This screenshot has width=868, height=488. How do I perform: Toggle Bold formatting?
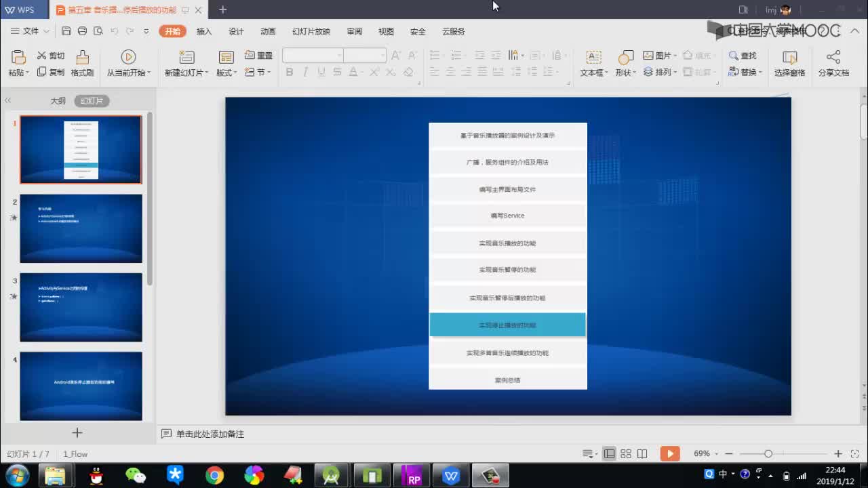tap(290, 72)
